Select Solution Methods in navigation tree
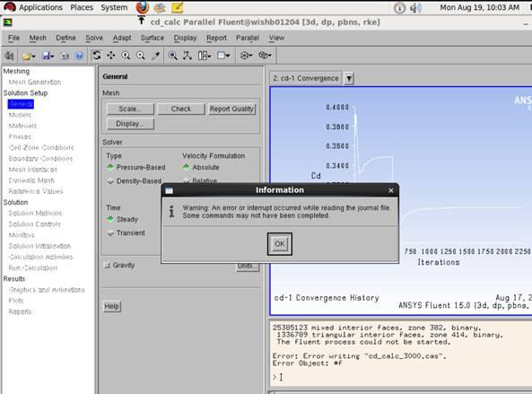Viewport: 532px width, 394px height. point(35,214)
